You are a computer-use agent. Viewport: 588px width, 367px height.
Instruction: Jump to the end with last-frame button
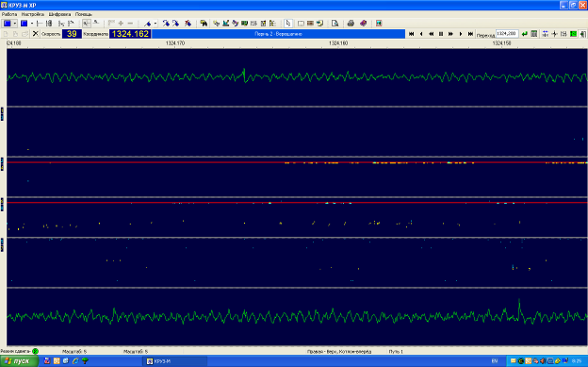coord(470,34)
